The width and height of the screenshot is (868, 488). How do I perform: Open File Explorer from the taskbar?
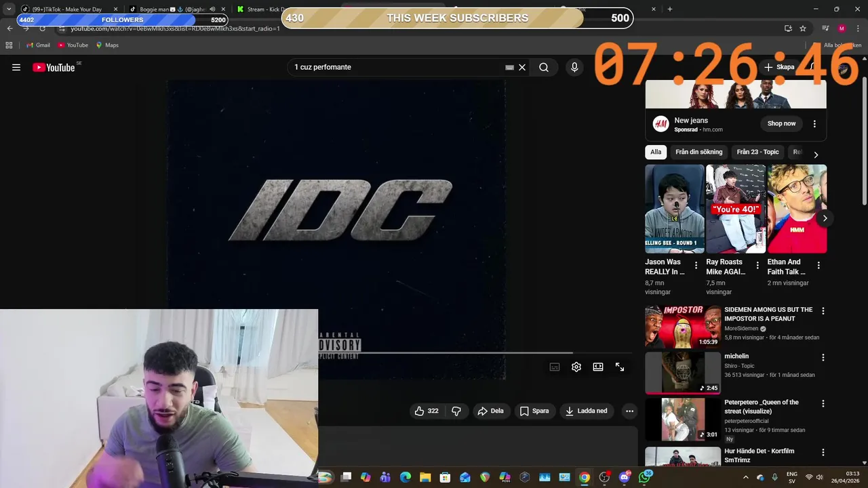425,477
